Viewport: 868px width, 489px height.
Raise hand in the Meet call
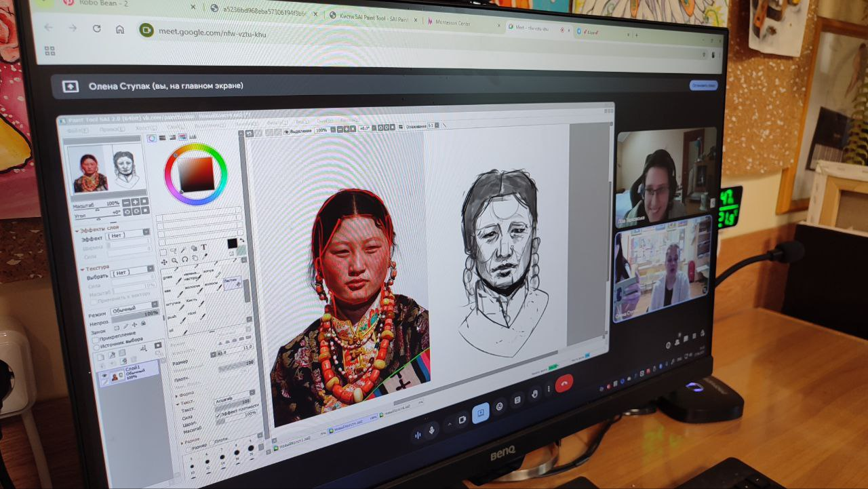coord(534,394)
